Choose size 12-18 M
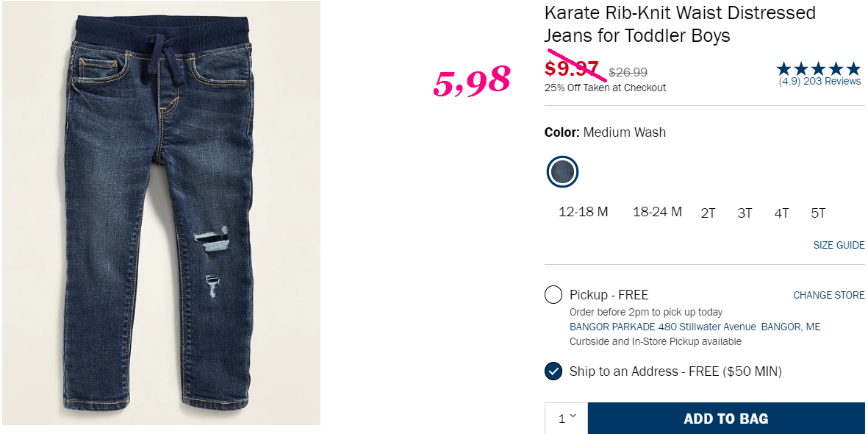 (x=584, y=213)
